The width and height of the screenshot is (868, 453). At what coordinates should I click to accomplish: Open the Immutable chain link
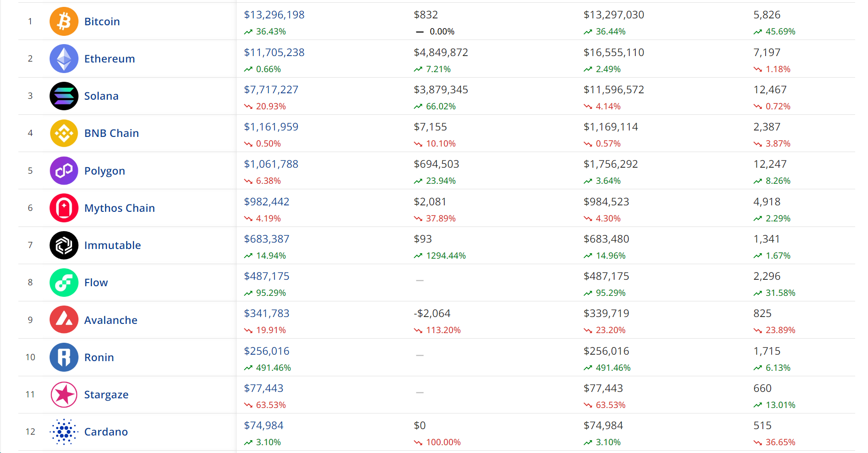(x=112, y=245)
